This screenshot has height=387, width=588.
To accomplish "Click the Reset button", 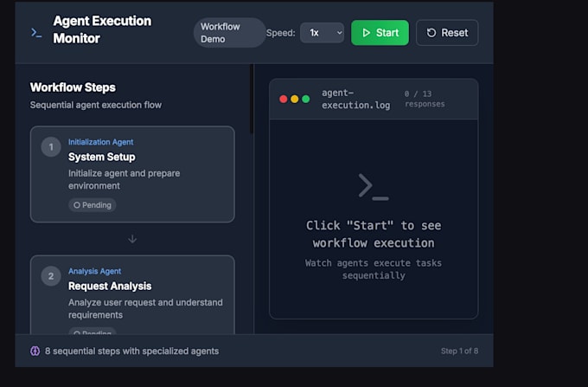I will coord(447,33).
